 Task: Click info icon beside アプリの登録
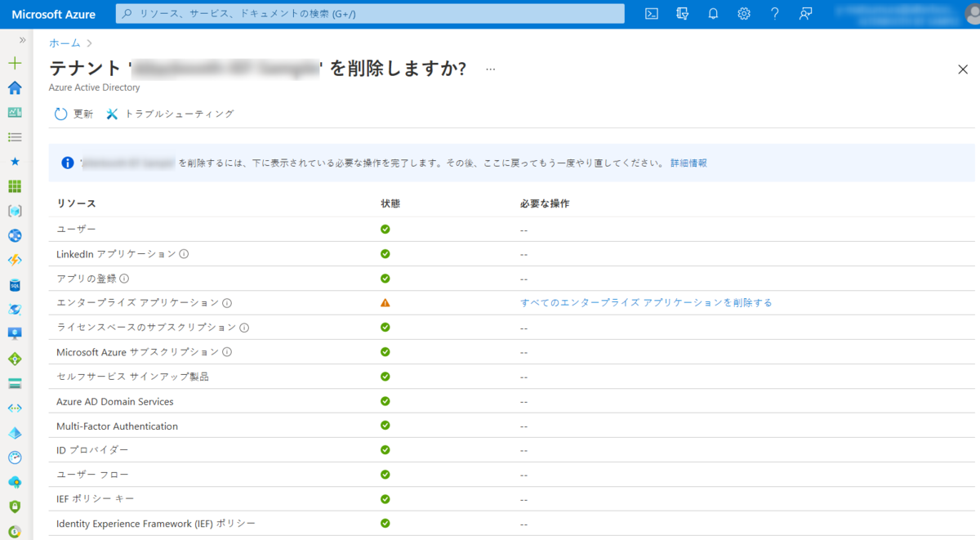pos(124,279)
